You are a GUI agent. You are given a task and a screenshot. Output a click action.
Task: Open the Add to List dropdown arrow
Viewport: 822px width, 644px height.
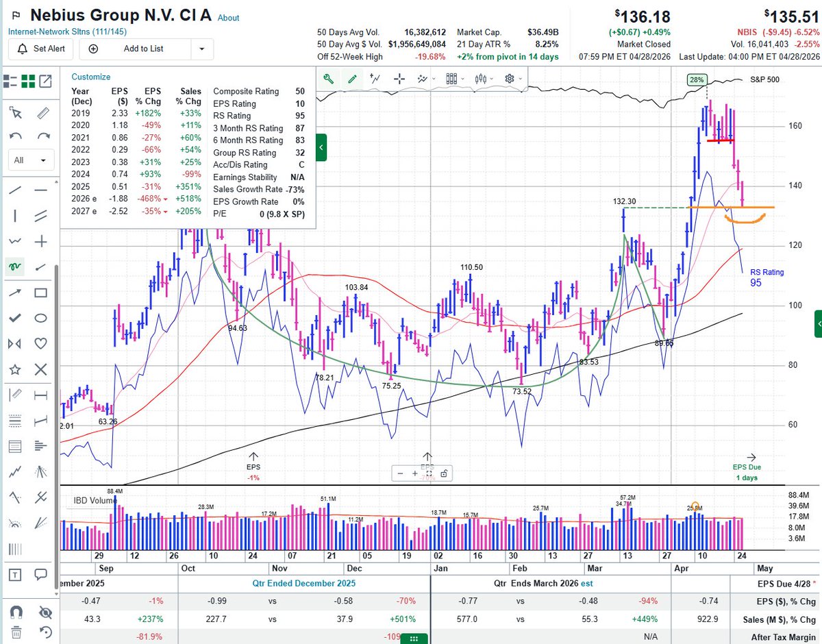201,49
